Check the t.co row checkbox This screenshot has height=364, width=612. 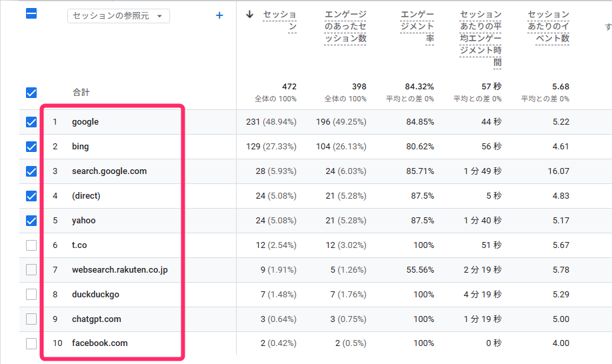tap(31, 245)
